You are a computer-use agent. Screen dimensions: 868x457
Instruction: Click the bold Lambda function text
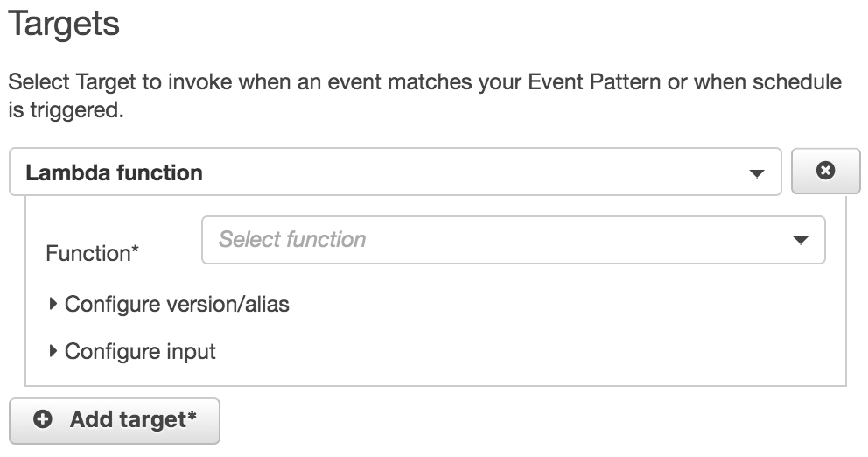pos(115,172)
